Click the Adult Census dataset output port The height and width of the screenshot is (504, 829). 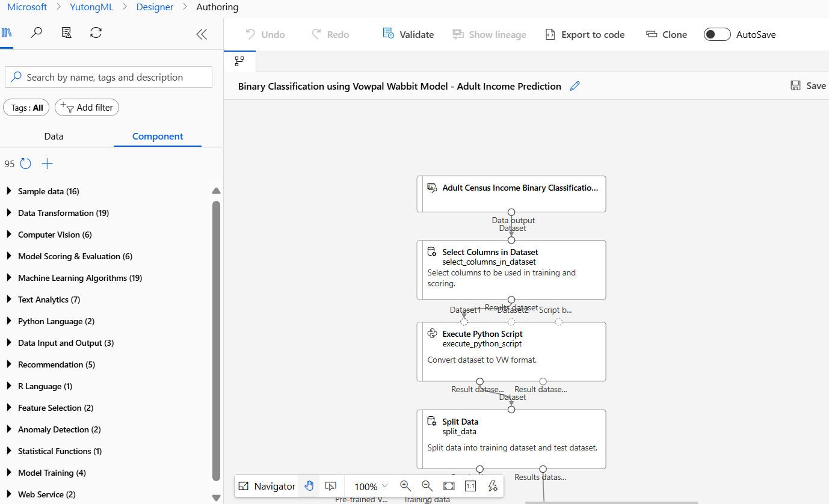511,212
